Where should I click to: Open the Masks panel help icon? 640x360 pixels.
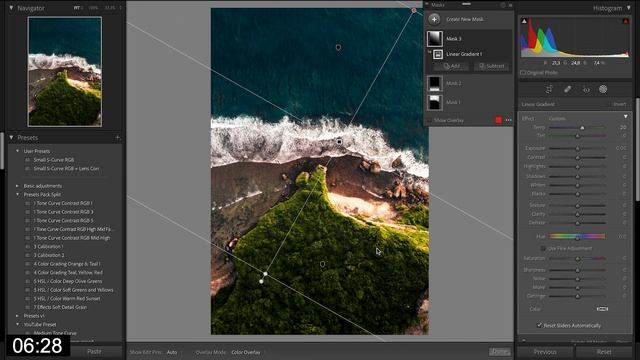point(503,5)
